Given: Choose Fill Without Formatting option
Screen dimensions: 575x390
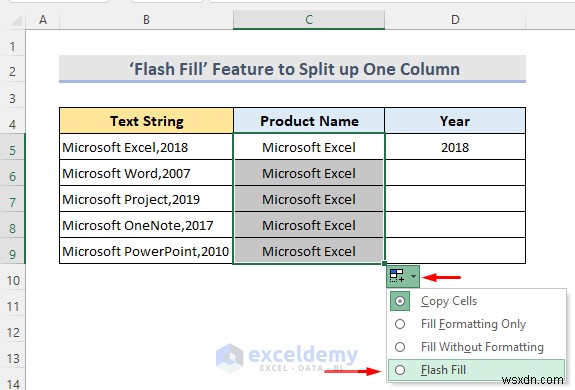Looking at the screenshot, I should click(x=476, y=347).
